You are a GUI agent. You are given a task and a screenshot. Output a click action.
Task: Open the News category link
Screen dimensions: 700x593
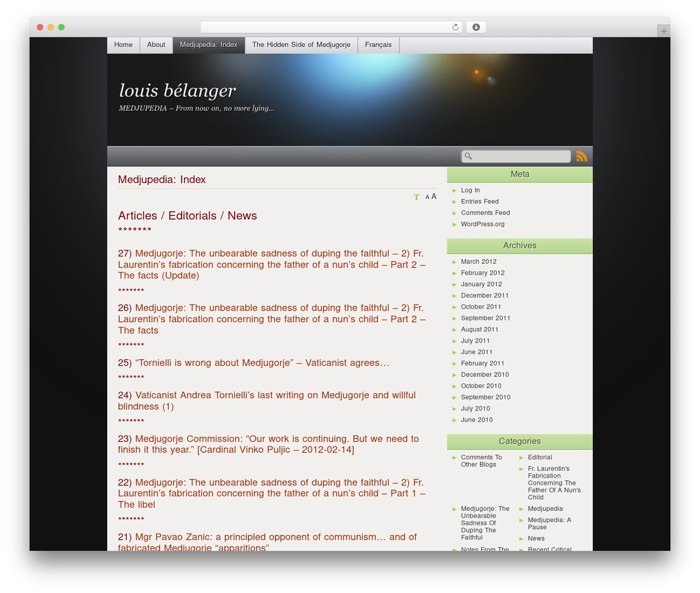coord(536,539)
